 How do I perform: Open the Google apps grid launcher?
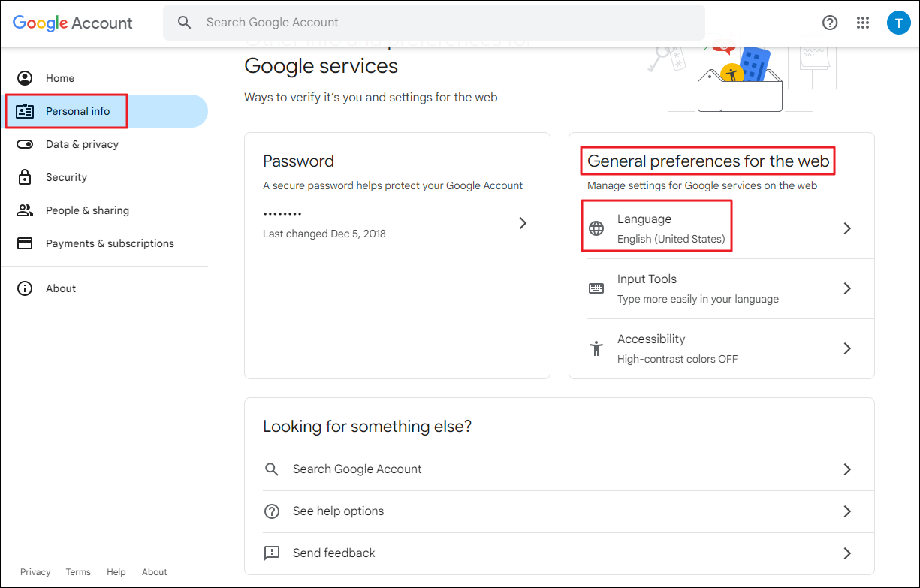click(863, 23)
